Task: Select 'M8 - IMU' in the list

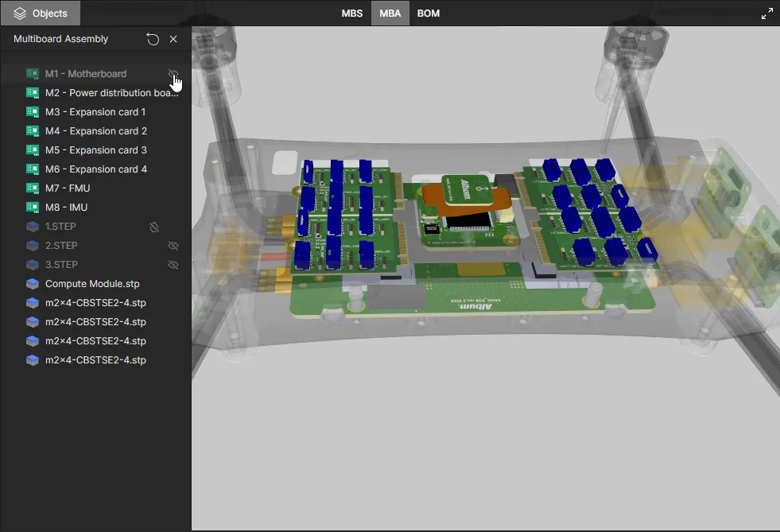Action: (x=66, y=207)
